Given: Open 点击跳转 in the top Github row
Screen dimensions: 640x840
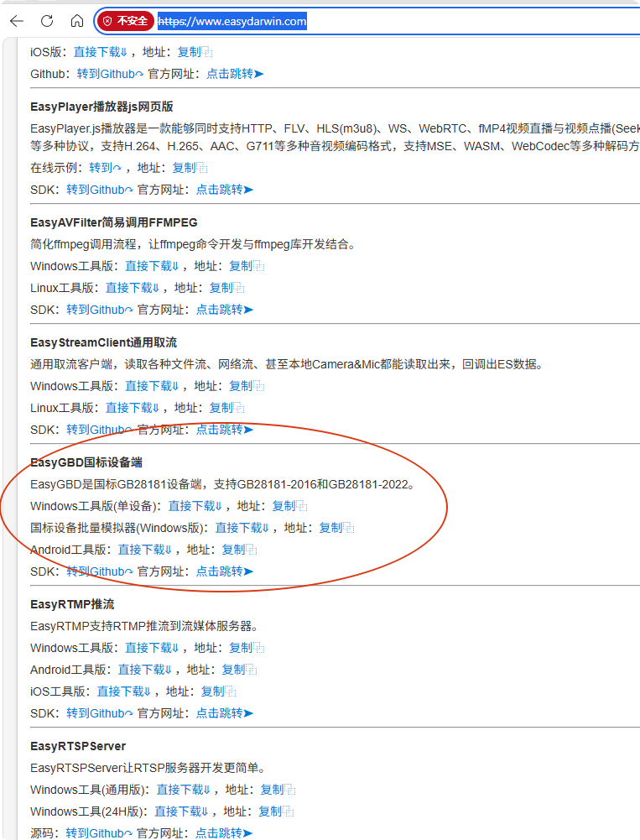Looking at the screenshot, I should coord(235,74).
